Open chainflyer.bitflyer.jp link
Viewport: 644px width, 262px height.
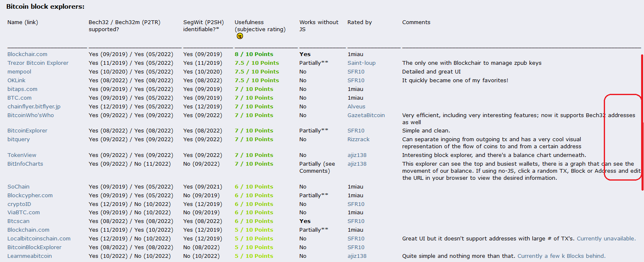coord(34,106)
